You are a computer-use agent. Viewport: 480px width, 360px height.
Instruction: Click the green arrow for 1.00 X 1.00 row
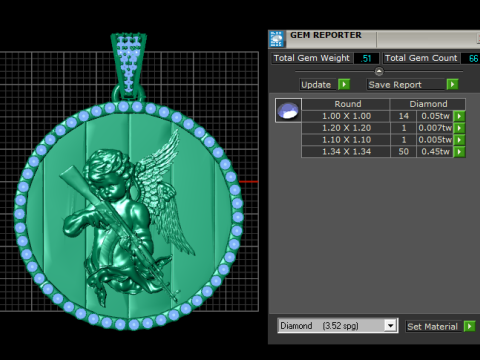click(x=459, y=116)
